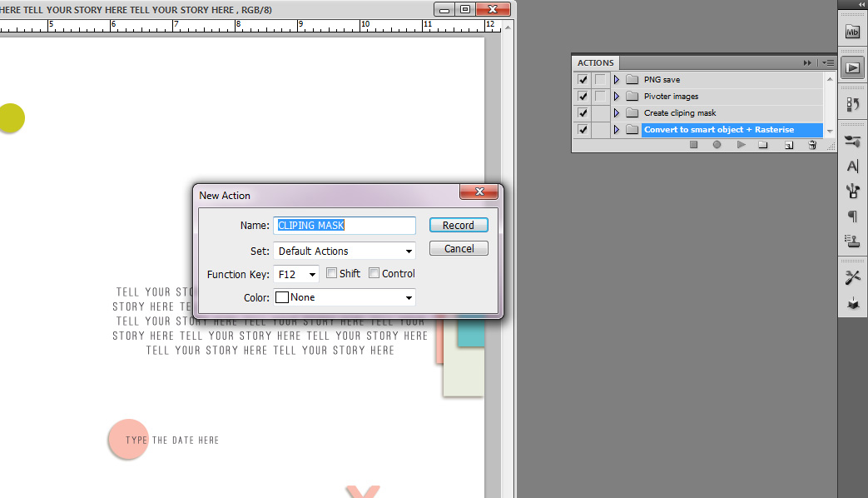
Task: Open the Set dropdown showing Default Actions
Action: point(345,251)
